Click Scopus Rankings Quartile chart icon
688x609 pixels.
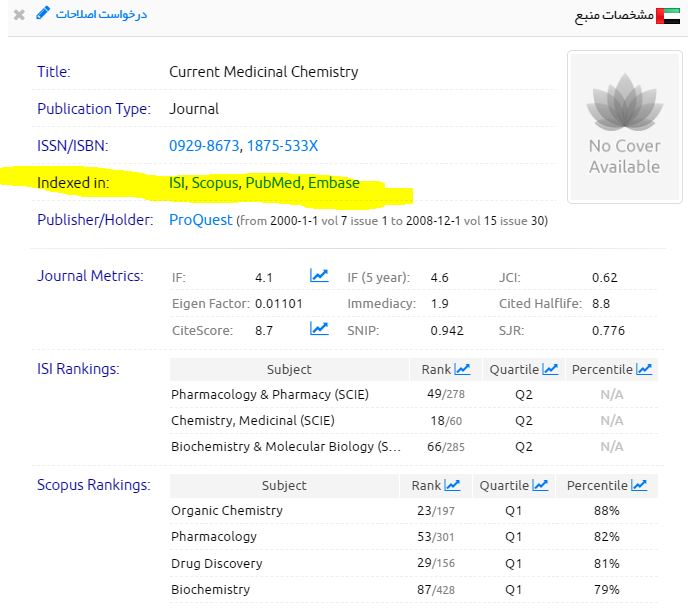point(540,486)
